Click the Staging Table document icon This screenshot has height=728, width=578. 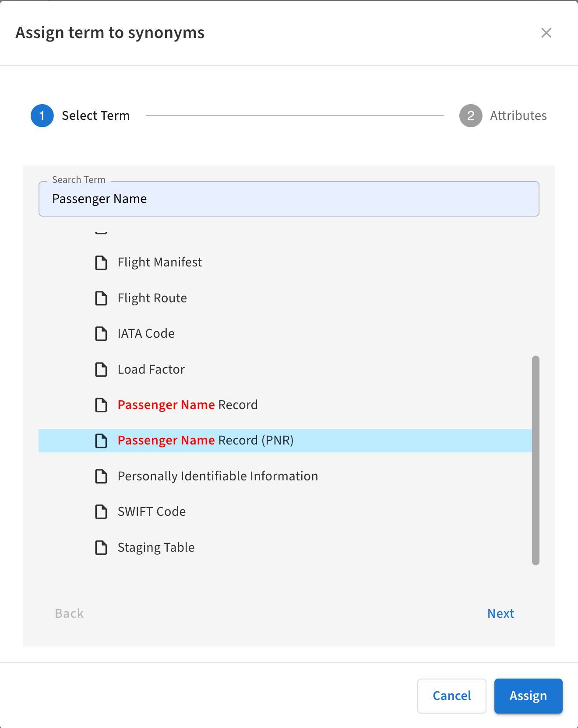(x=101, y=548)
